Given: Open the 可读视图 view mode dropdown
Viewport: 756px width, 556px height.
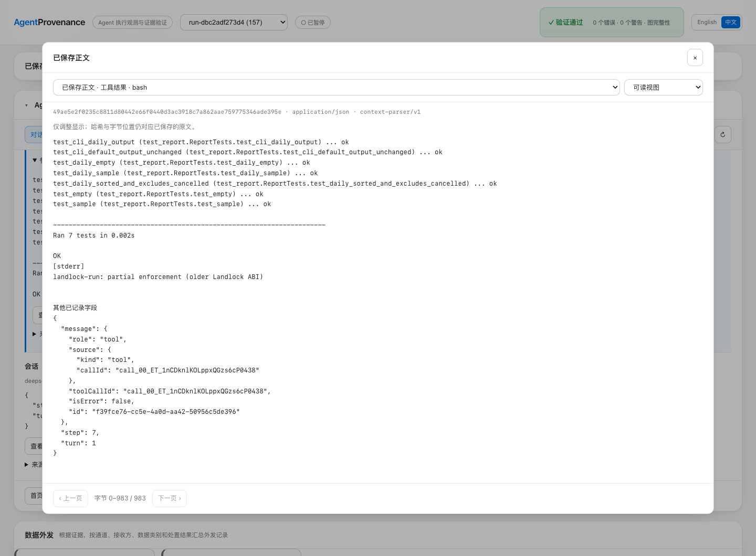Looking at the screenshot, I should click(664, 88).
